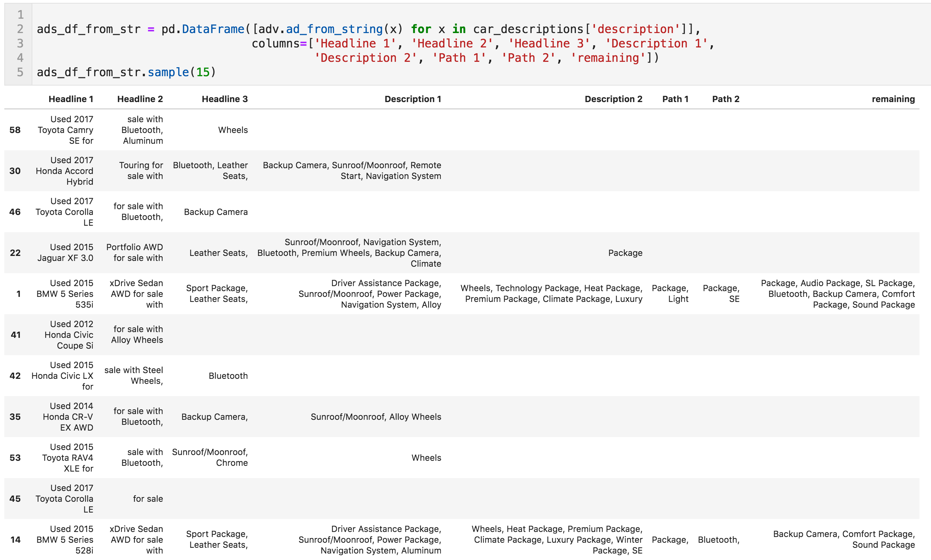Click 'Wheels, Technology Package, Heat Package' cell
This screenshot has width=931, height=560.
pos(551,294)
